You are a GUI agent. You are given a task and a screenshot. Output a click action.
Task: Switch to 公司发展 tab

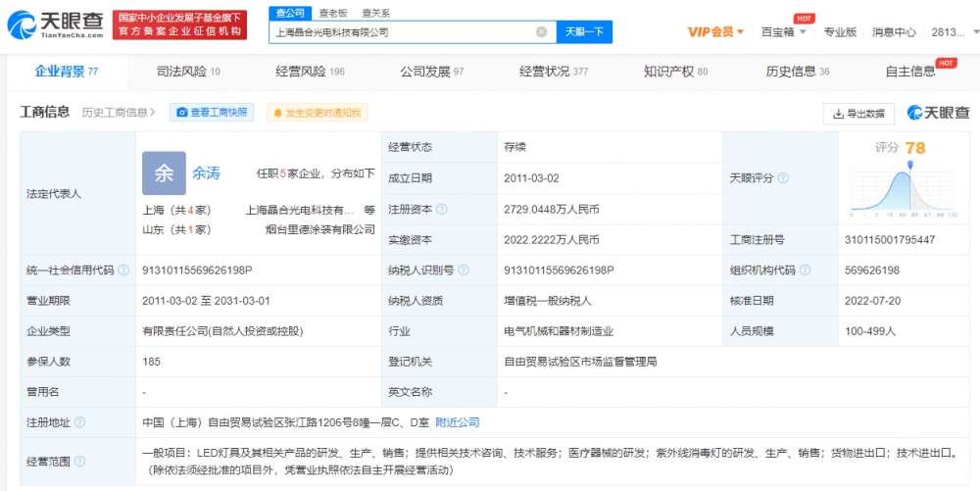pyautogui.click(x=432, y=72)
